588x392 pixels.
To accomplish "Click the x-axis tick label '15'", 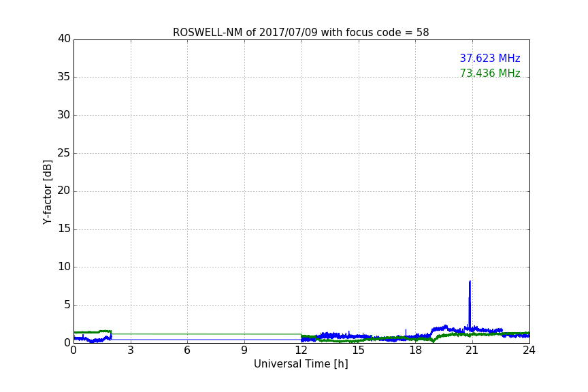I will click(x=358, y=350).
